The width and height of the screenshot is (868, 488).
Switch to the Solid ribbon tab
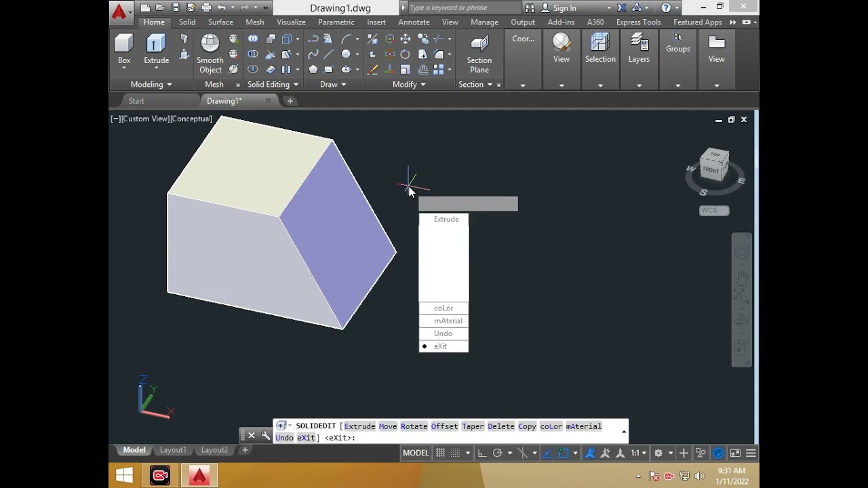[187, 22]
